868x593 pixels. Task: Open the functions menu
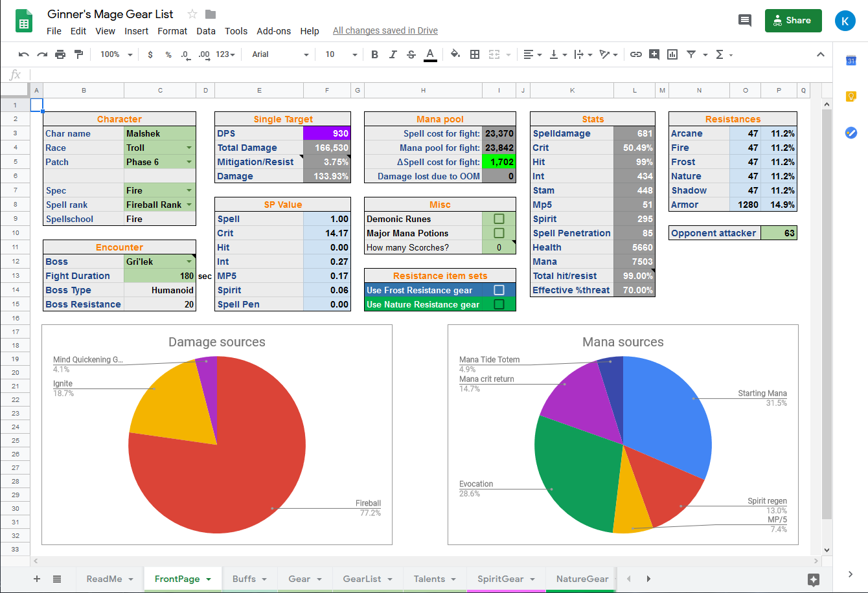click(724, 54)
